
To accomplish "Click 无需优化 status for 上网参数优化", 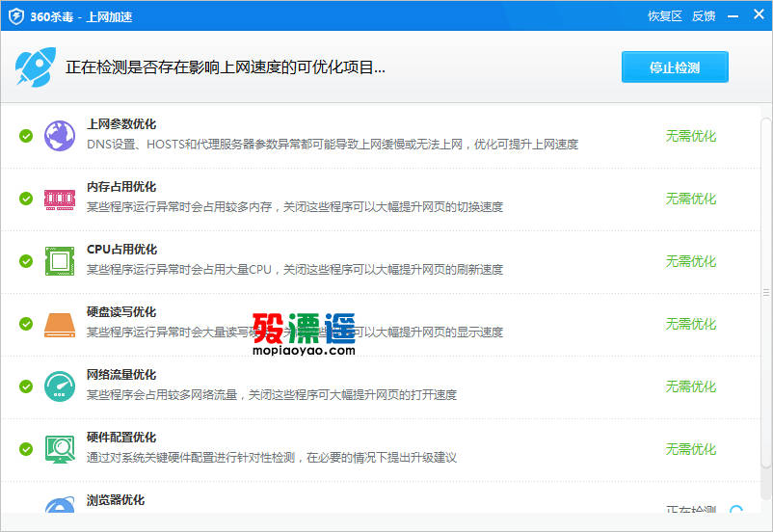I will 691,136.
